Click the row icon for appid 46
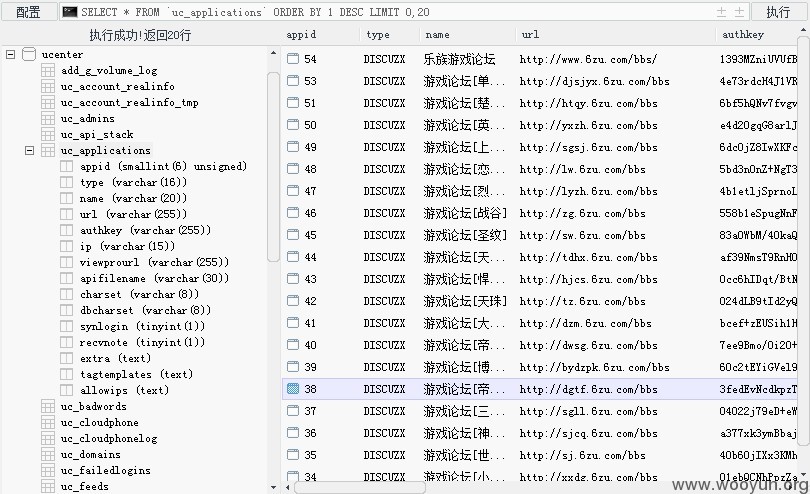 (293, 212)
